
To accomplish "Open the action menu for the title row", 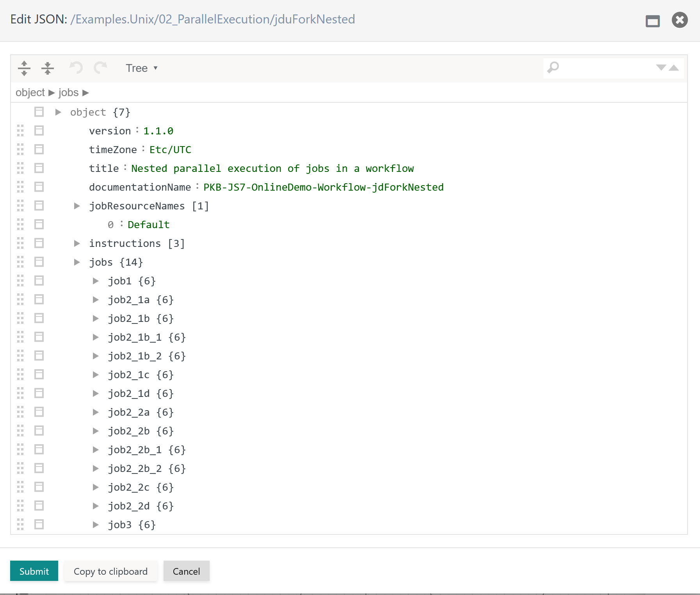I will [39, 168].
